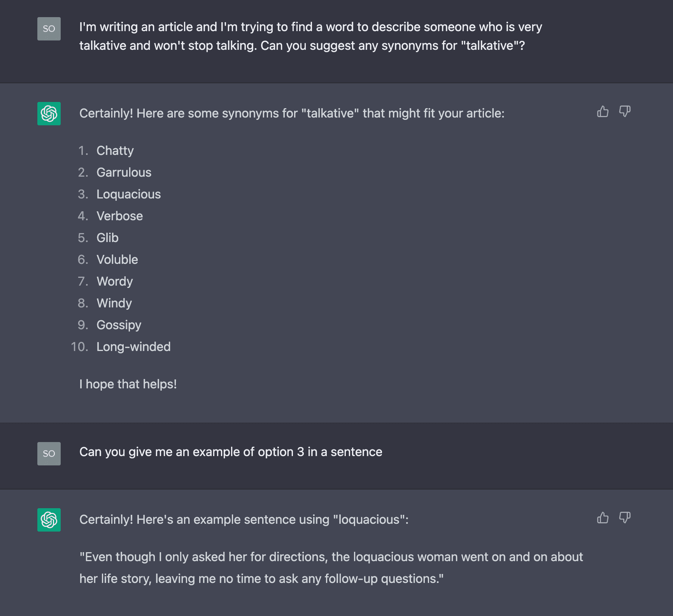
Task: Click the synonym Voluble
Action: pyautogui.click(x=117, y=259)
